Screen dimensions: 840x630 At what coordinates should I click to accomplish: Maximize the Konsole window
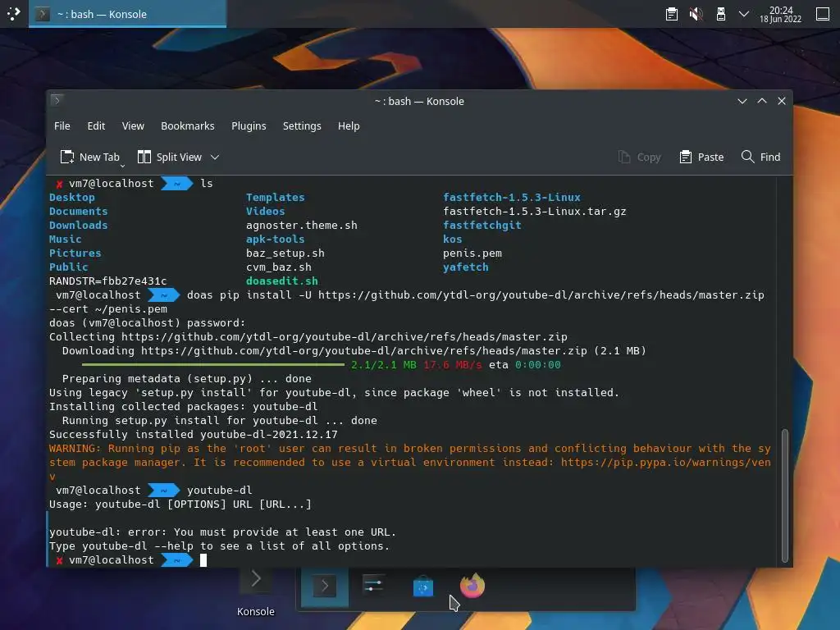[x=762, y=101]
